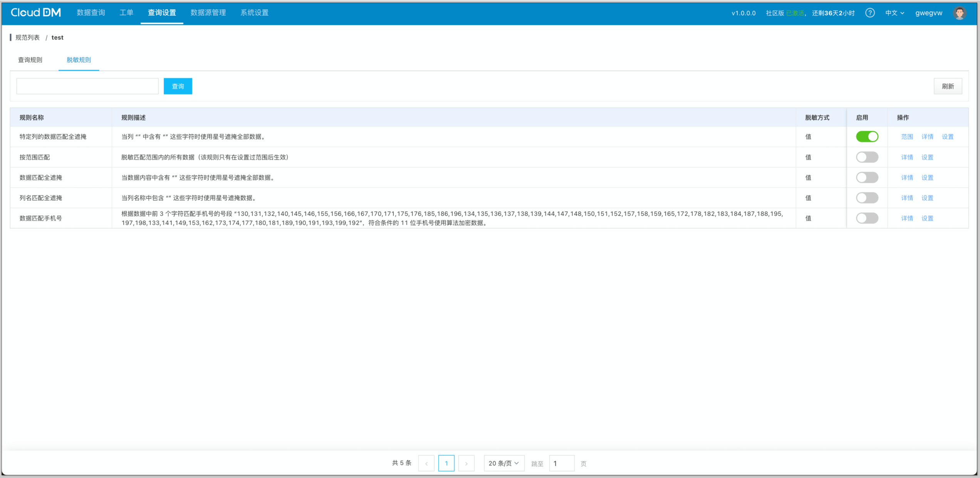Image resolution: width=980 pixels, height=478 pixels.
Task: Click the 查询 search button
Action: click(x=178, y=86)
